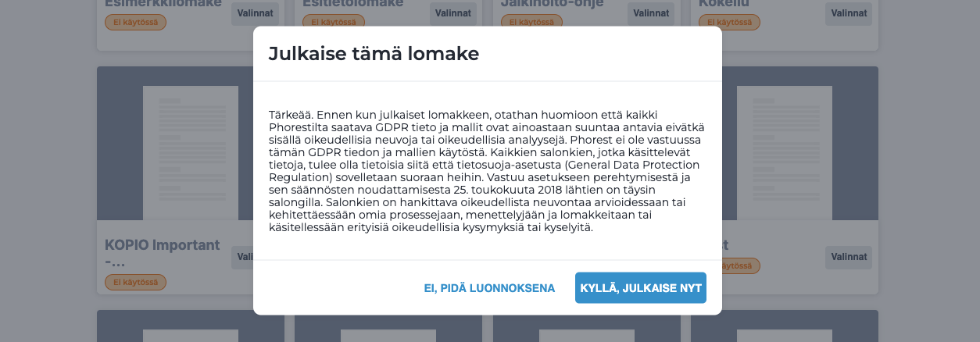980x342 pixels.
Task: Open Valinnat for Esitietolomake
Action: [452, 13]
